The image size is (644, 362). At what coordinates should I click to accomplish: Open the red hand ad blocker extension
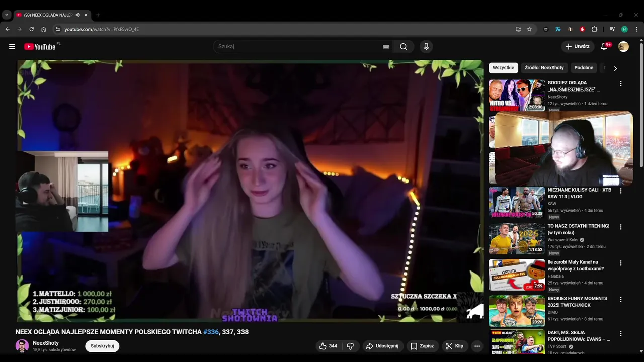(582, 29)
